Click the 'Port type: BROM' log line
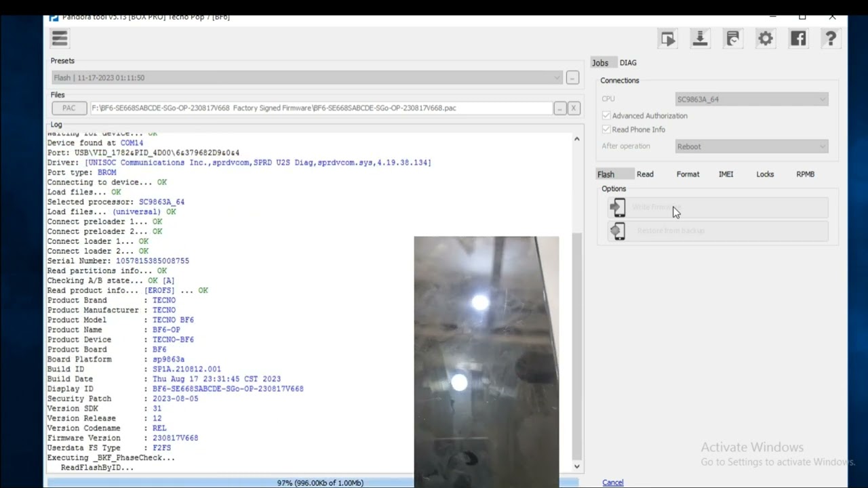This screenshot has height=488, width=868. (x=81, y=172)
